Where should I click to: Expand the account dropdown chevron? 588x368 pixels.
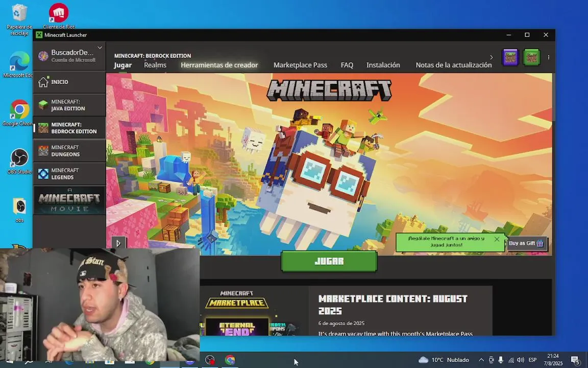click(x=100, y=48)
